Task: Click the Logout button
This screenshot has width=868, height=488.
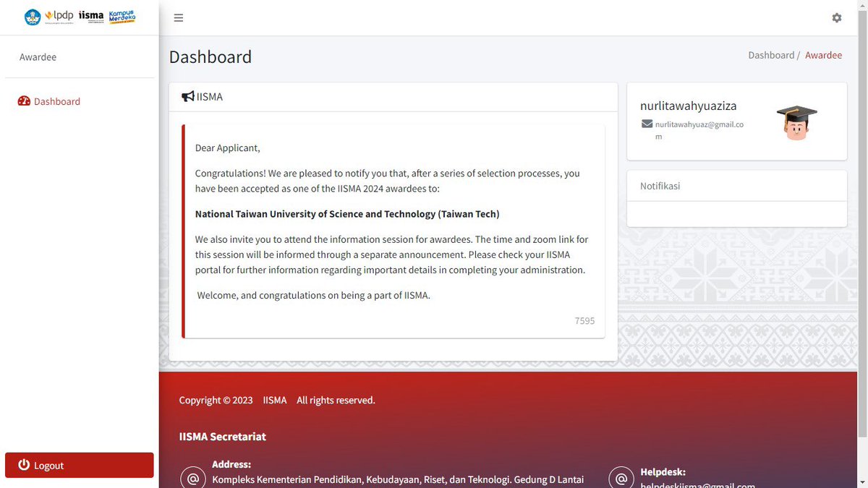Action: coord(80,466)
